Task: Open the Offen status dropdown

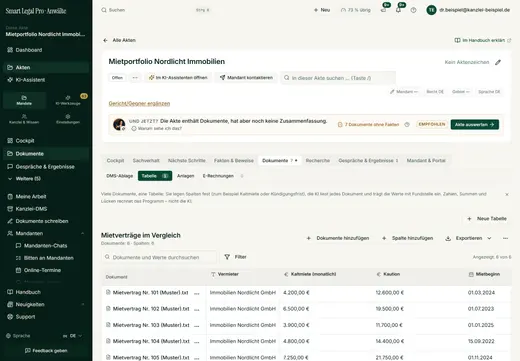Action: 117,78
